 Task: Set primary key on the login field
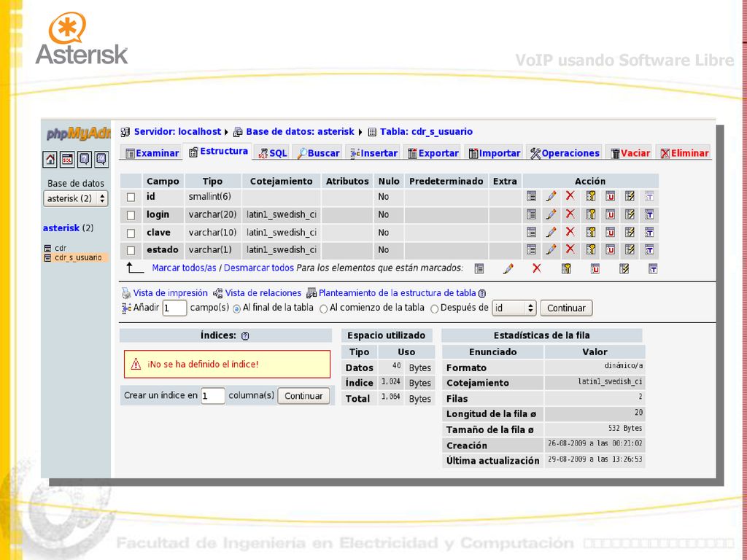pyautogui.click(x=591, y=214)
